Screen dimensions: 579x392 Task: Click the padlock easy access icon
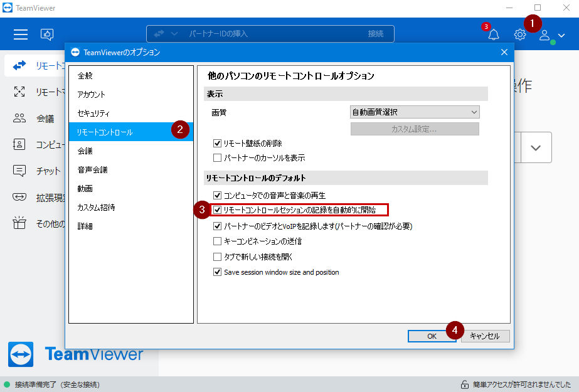pyautogui.click(x=465, y=384)
